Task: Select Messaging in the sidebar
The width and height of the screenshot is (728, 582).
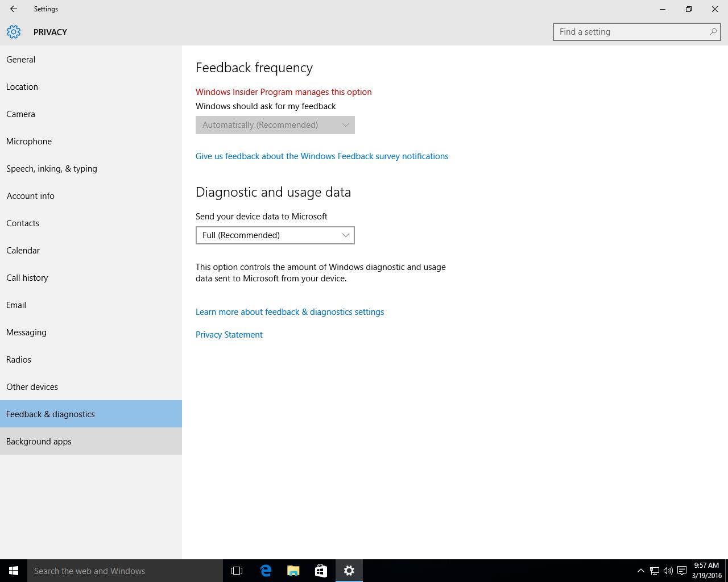Action: [x=91, y=332]
